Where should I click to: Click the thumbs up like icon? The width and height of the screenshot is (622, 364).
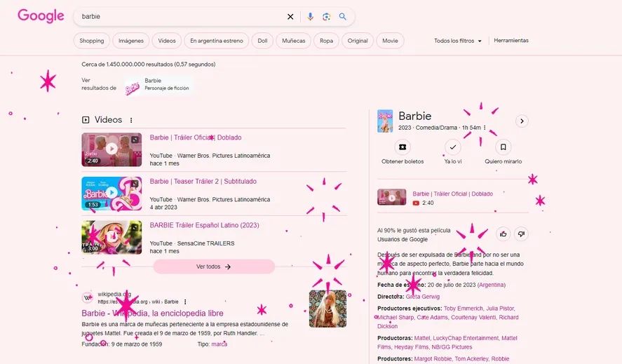coord(503,234)
